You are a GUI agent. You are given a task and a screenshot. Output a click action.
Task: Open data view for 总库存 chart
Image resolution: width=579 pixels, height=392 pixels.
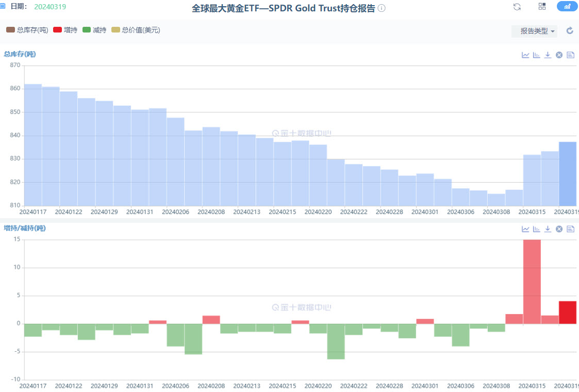pos(570,55)
